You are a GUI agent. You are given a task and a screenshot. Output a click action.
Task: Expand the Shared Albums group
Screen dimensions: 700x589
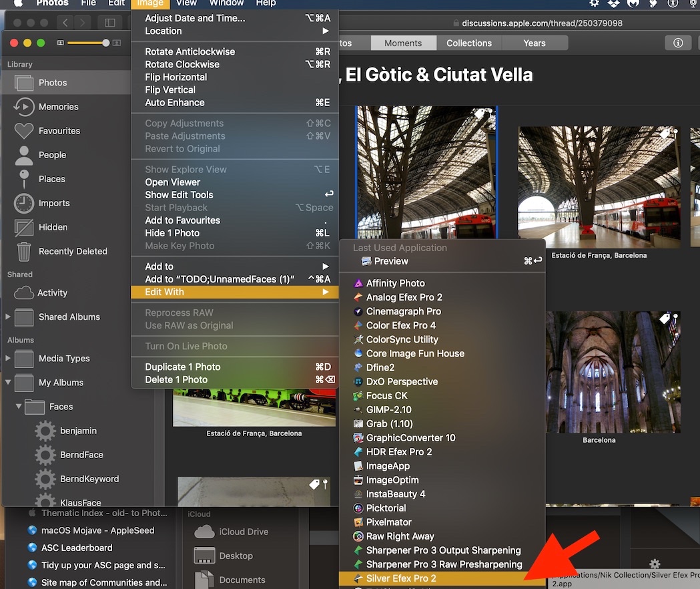pyautogui.click(x=7, y=317)
